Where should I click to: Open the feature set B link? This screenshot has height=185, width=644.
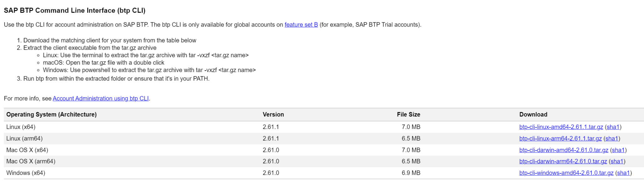coord(301,25)
